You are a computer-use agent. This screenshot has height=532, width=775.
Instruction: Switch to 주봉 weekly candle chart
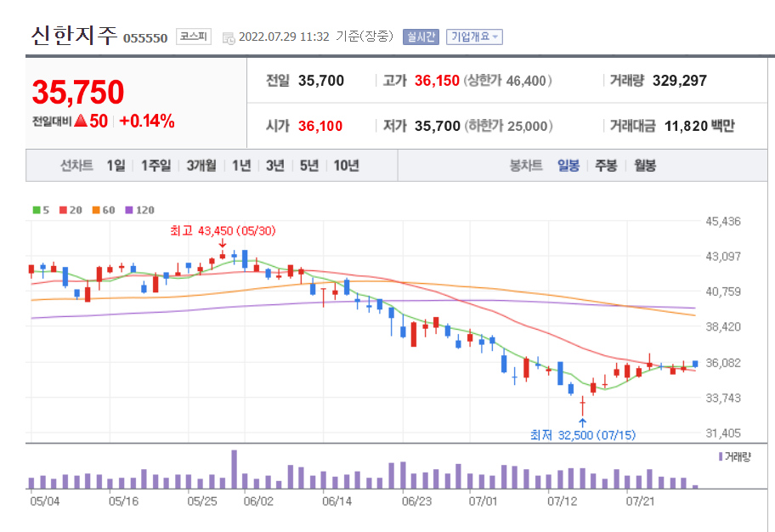point(606,166)
